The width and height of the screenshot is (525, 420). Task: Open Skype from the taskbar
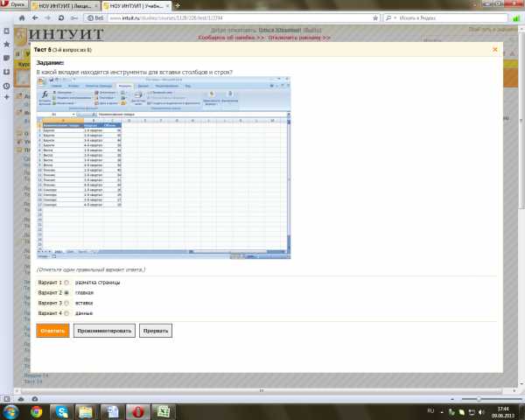(x=62, y=411)
